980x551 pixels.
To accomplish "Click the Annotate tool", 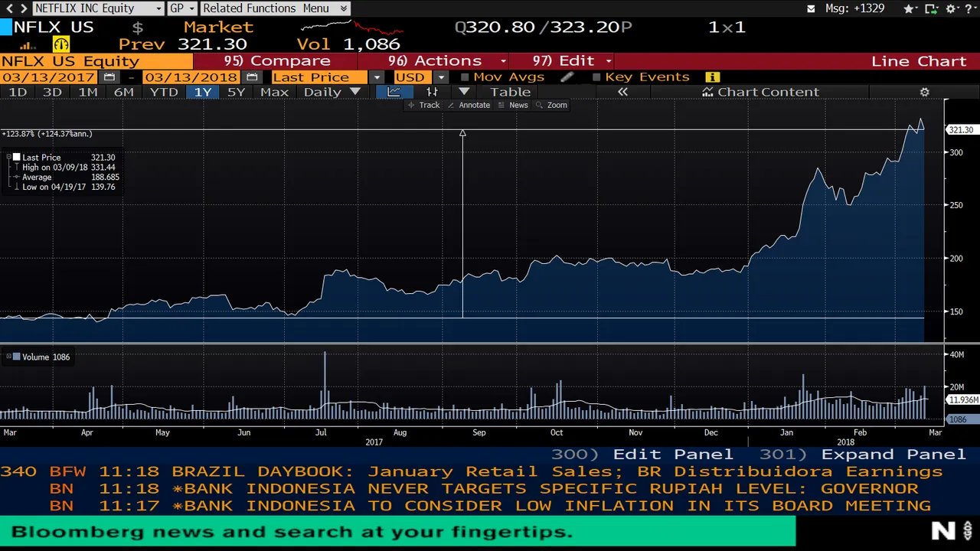I will [x=469, y=105].
